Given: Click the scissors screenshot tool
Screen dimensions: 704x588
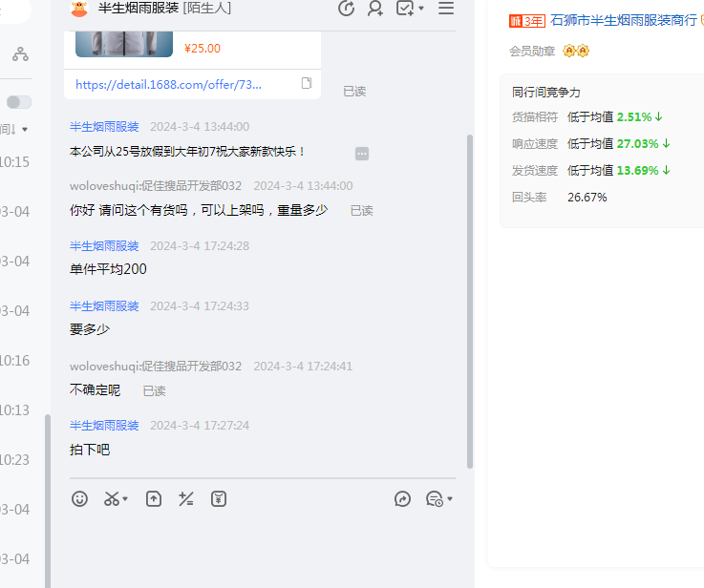Looking at the screenshot, I should point(111,498).
